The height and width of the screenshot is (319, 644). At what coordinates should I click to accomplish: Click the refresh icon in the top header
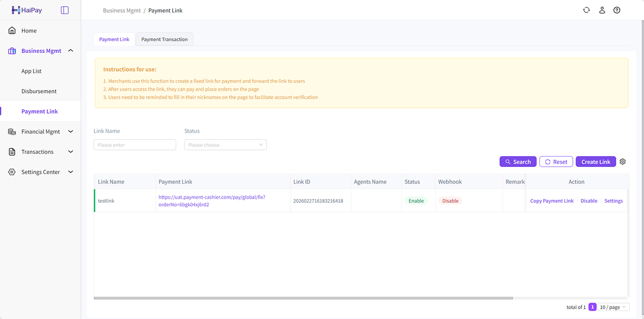[x=587, y=10]
